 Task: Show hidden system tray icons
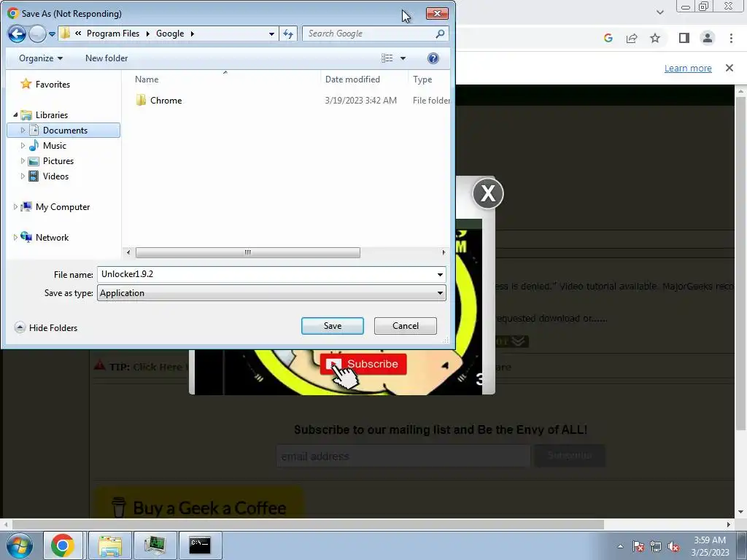tap(620, 546)
